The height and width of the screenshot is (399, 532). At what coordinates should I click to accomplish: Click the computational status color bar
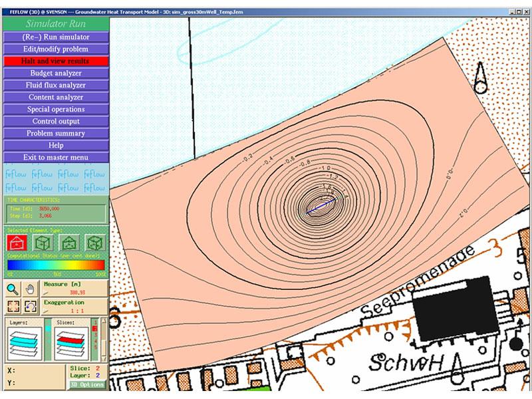coord(55,265)
